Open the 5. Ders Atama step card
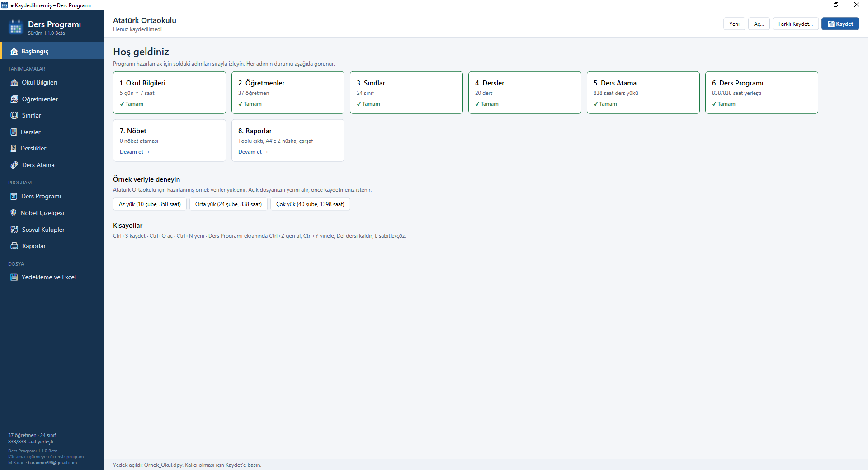 click(643, 93)
